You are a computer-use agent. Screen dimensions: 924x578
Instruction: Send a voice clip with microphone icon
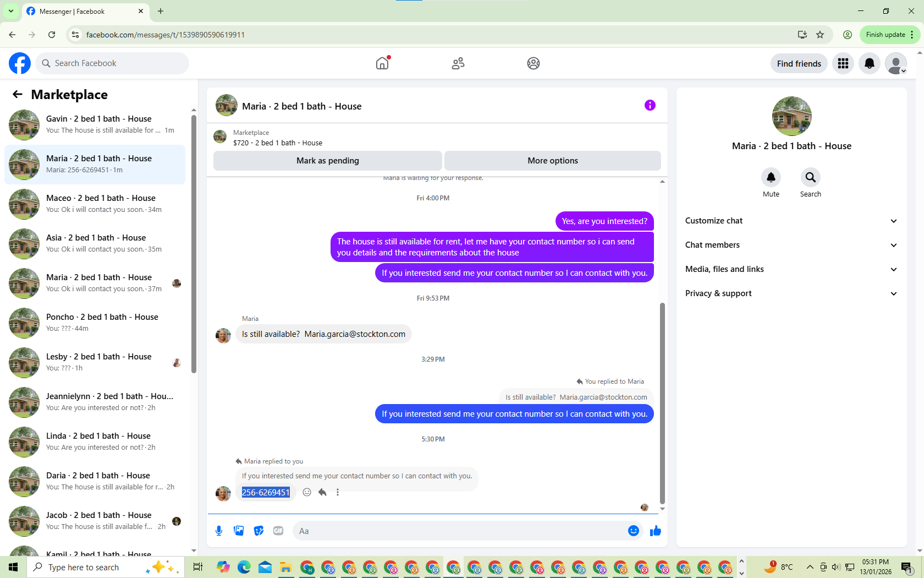click(x=219, y=531)
